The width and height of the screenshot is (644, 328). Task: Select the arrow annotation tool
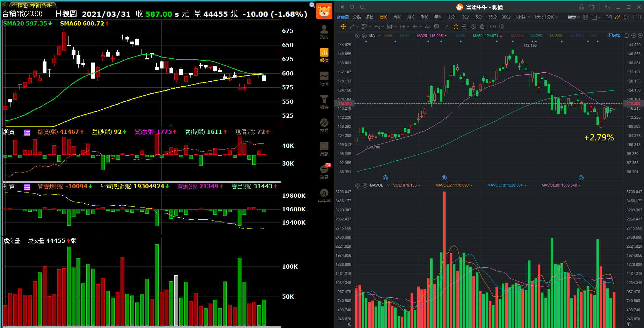click(x=415, y=27)
